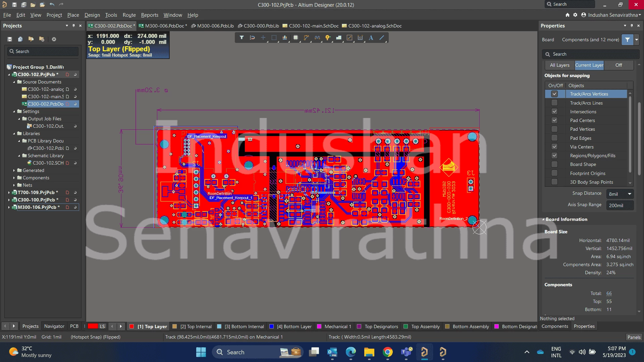The image size is (644, 362).
Task: Click the Place Line tool icon
Action: [382, 38]
